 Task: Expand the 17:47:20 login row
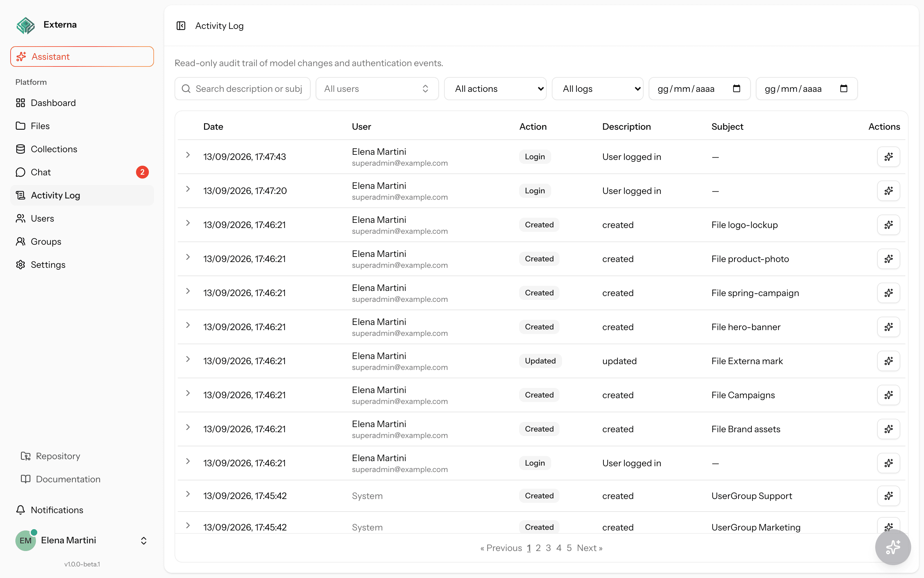click(188, 189)
